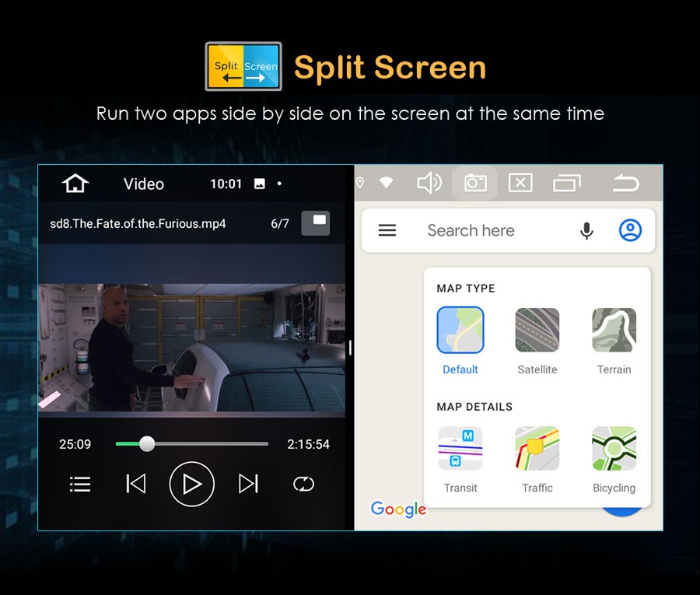This screenshot has width=700, height=595.
Task: Toggle the video window mode button
Action: pos(316,222)
